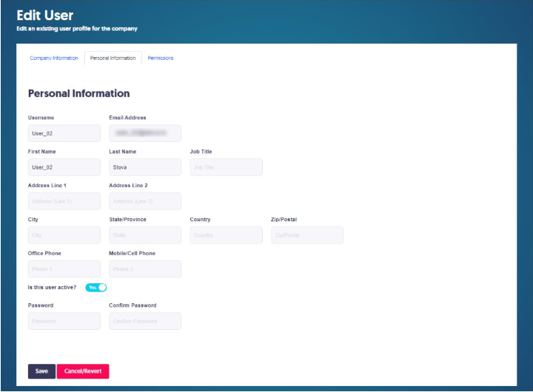Click the 'Mobile/Cell Phone' label text
This screenshot has height=392, width=533.
132,254
